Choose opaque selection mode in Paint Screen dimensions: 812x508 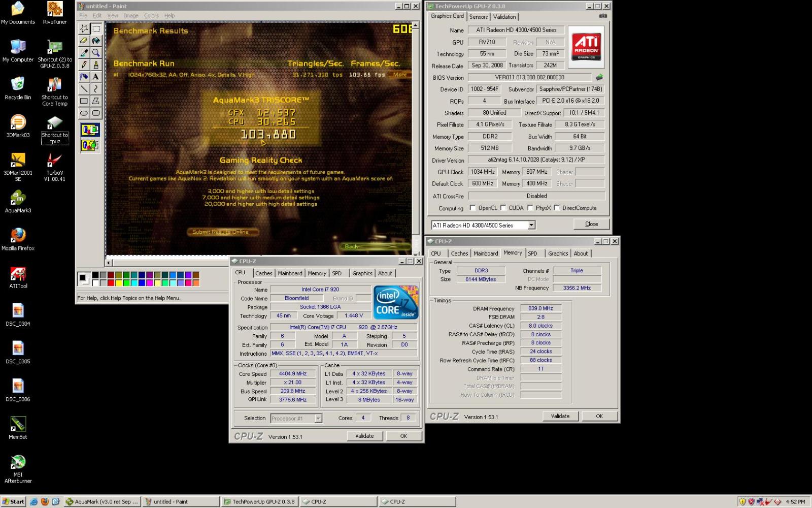coord(90,130)
